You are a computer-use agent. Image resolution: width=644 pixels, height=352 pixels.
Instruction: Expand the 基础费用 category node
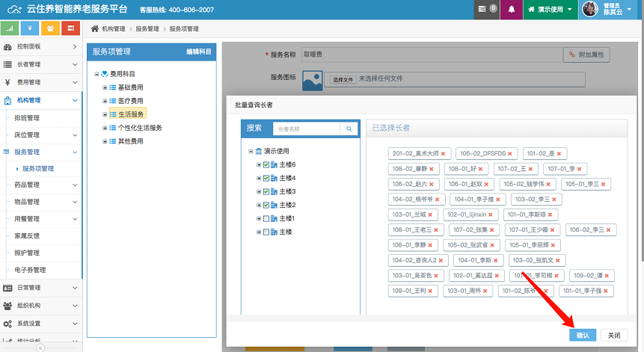105,87
